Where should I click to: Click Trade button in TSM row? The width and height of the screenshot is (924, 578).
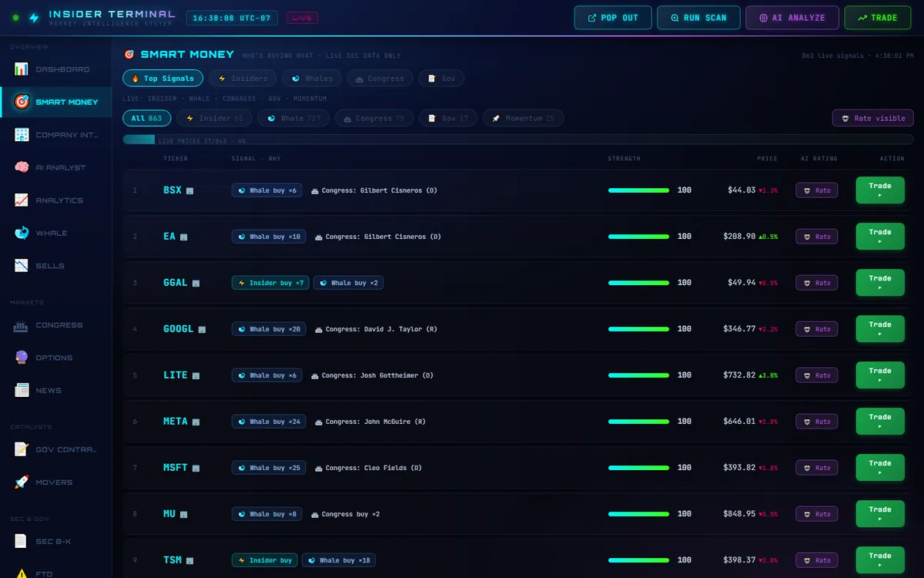point(880,560)
